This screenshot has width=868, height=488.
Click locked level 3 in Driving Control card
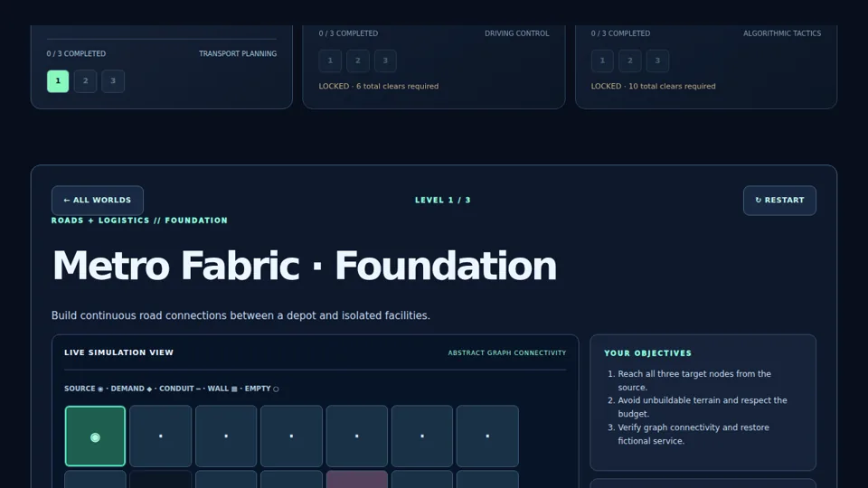coord(385,61)
